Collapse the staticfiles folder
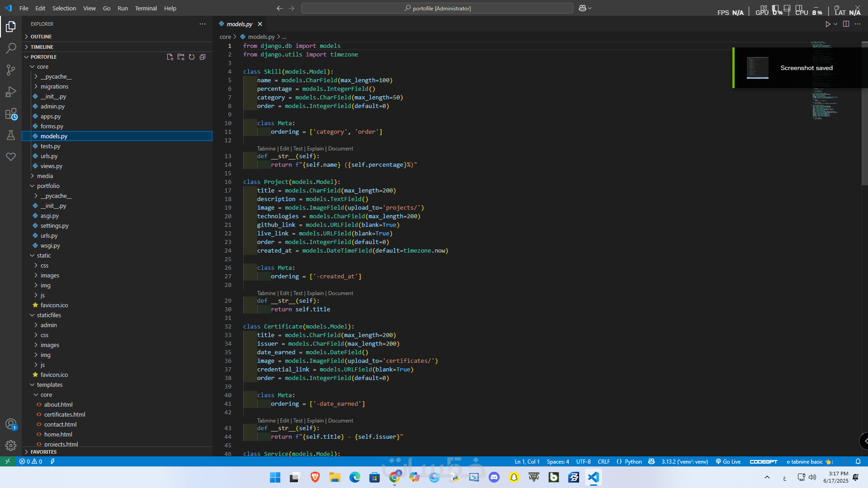Viewport: 868px width, 488px height. point(49,315)
